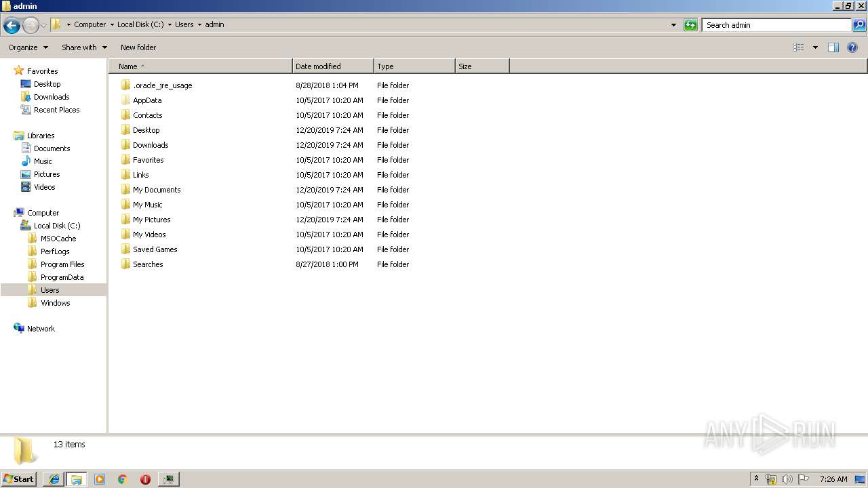Open Opera browser taskbar icon
Viewport: 868px width, 488px height.
pos(145,479)
